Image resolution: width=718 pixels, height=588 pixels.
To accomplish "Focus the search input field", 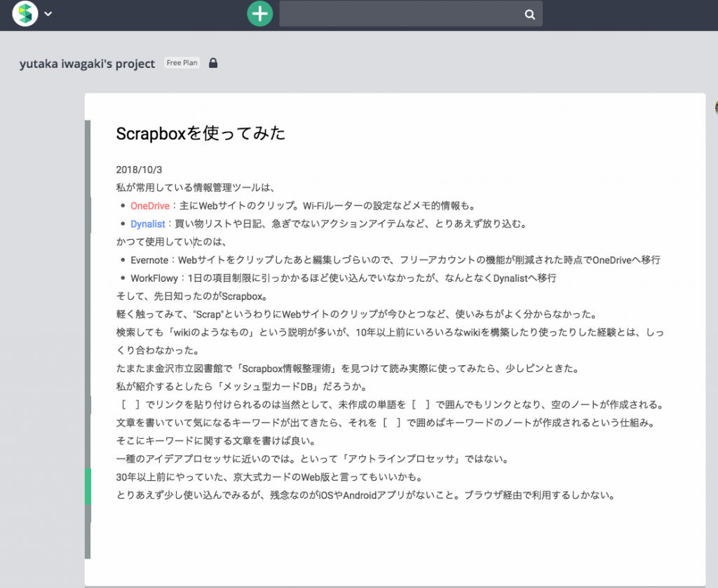I will [x=411, y=14].
